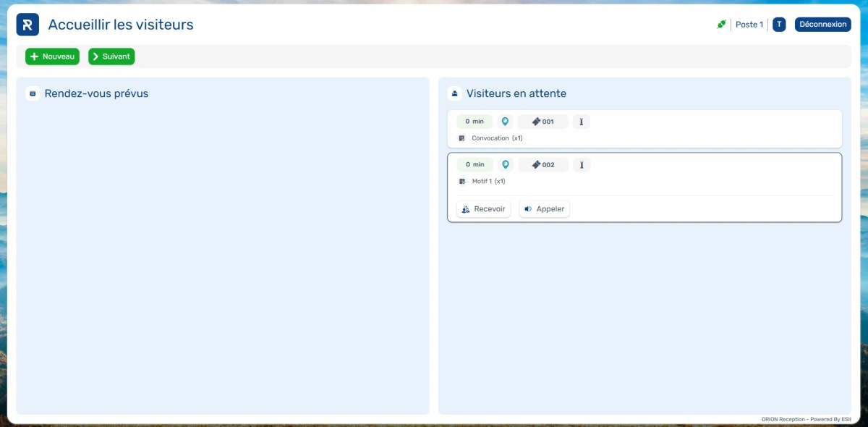Click the calendar icon beside Rendez-vous prévus
The image size is (868, 427).
(x=33, y=93)
